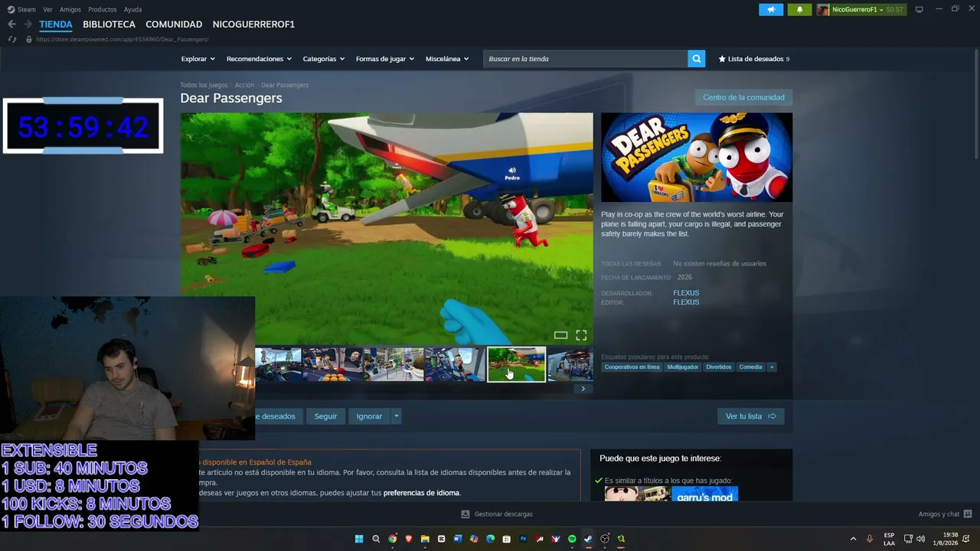Open the Windows Start menu
The image size is (980, 551).
359,539
